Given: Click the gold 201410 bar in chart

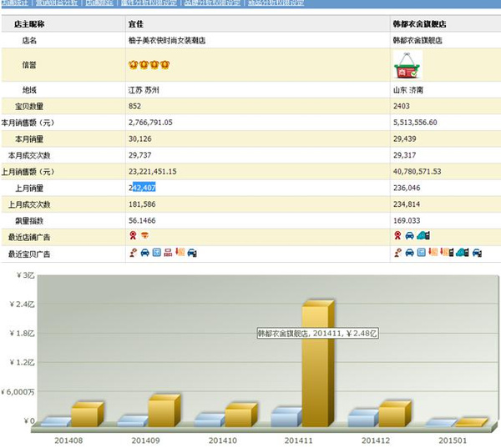Looking at the screenshot, I should pos(241,415).
